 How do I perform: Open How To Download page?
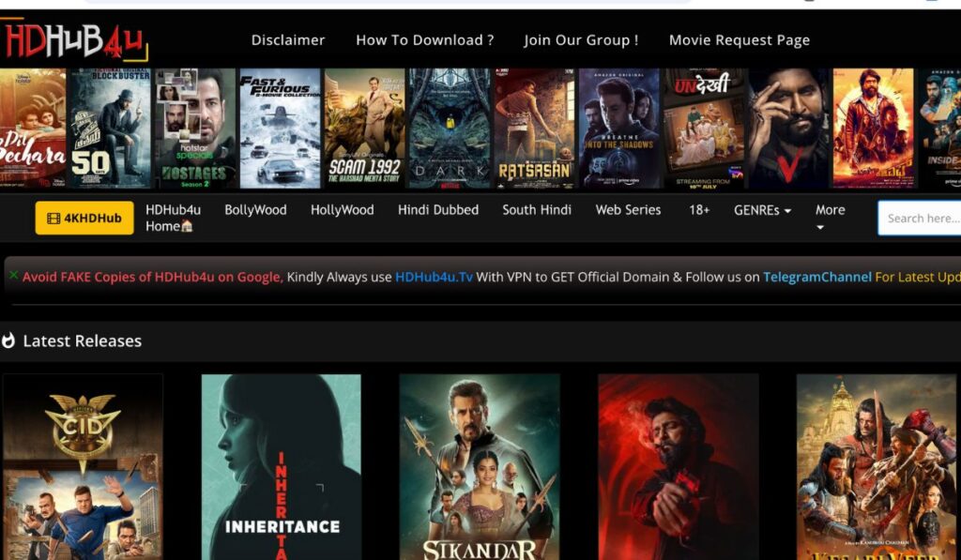425,39
